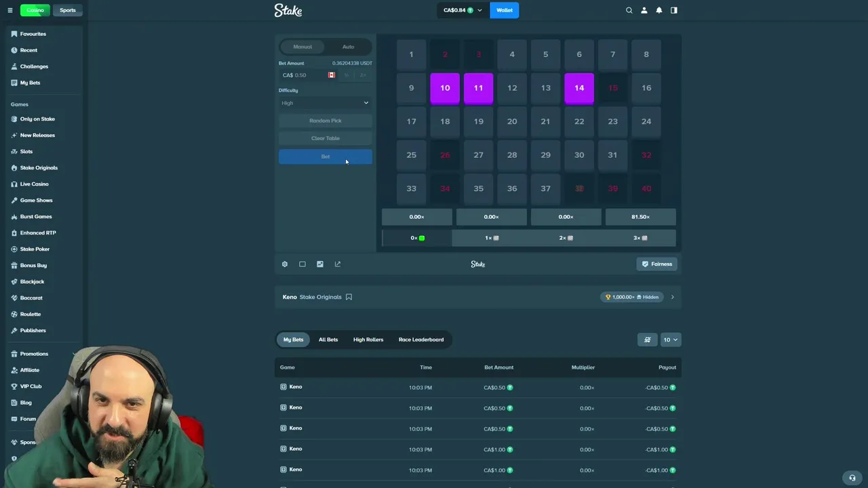Image resolution: width=868 pixels, height=488 pixels.
Task: Click the 3× hits indicator
Action: [640, 238]
